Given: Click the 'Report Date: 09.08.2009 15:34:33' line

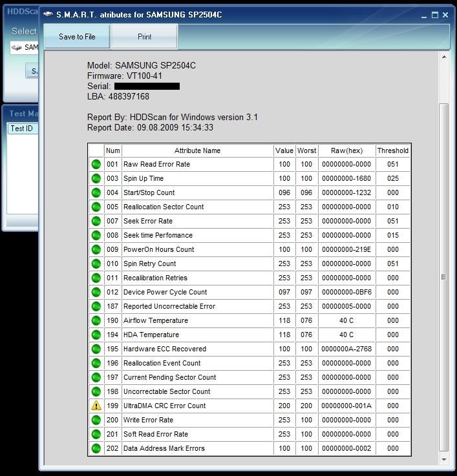Looking at the screenshot, I should pyautogui.click(x=150, y=127).
